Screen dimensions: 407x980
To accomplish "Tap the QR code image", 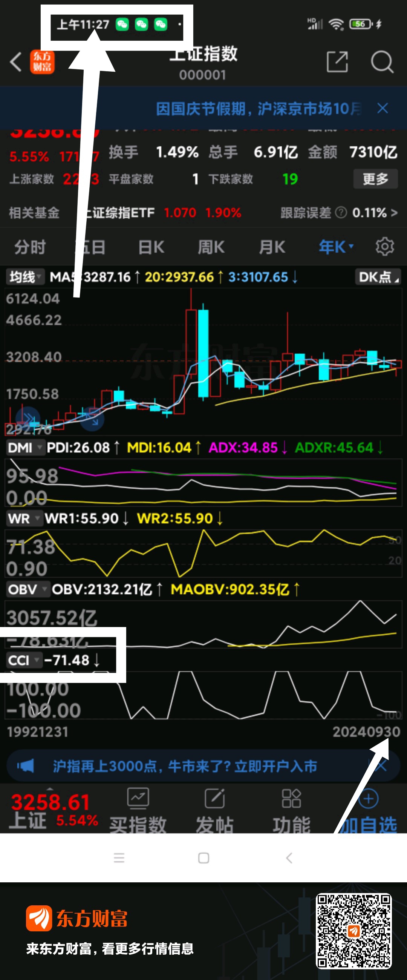I will (x=353, y=931).
